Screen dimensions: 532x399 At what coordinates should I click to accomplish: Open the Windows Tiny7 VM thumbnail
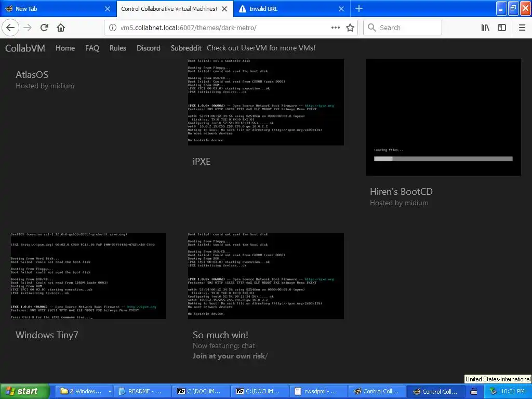click(x=88, y=276)
